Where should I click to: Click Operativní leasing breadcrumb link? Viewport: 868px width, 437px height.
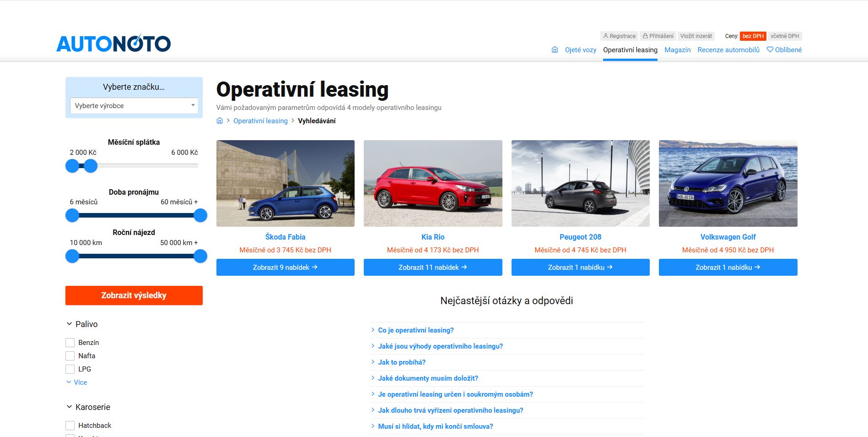point(260,120)
